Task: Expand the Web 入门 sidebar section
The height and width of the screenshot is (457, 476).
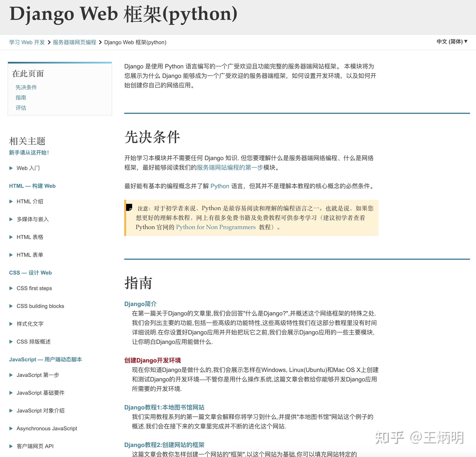Action: pos(11,168)
